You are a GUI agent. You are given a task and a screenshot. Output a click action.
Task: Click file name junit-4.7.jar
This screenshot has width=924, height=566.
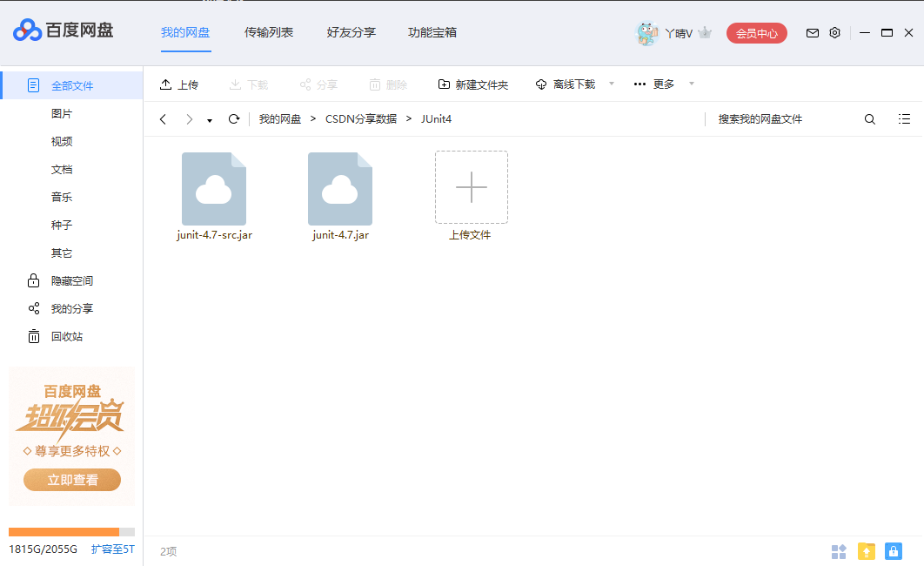click(340, 234)
